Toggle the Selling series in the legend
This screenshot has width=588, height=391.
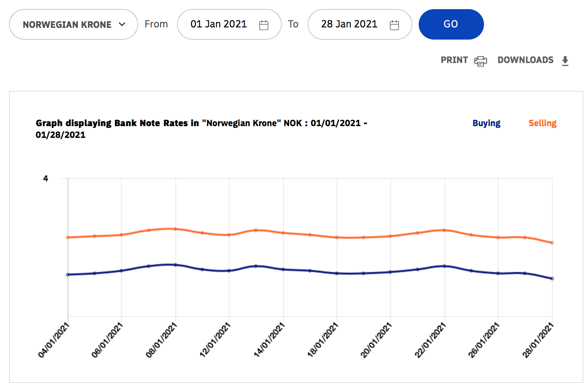point(542,123)
